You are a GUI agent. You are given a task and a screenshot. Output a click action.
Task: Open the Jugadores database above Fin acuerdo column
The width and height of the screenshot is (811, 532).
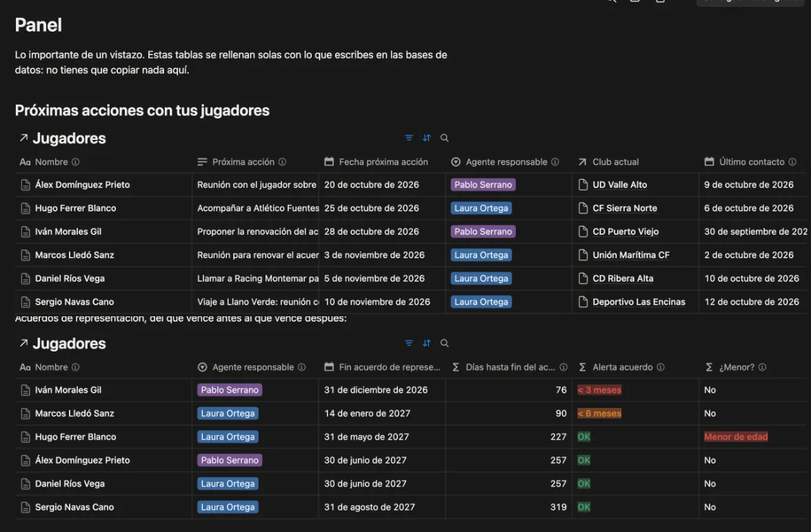point(69,344)
